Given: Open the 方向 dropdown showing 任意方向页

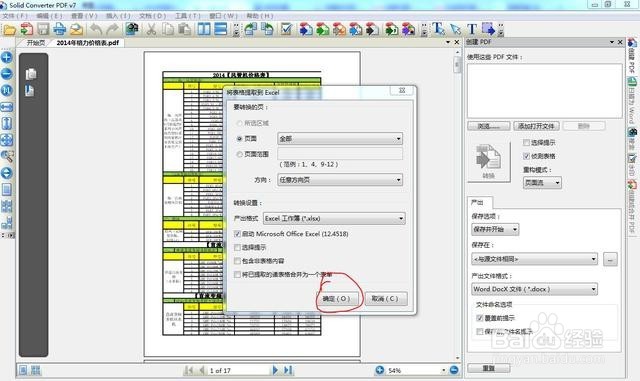Looking at the screenshot, I should (x=340, y=180).
